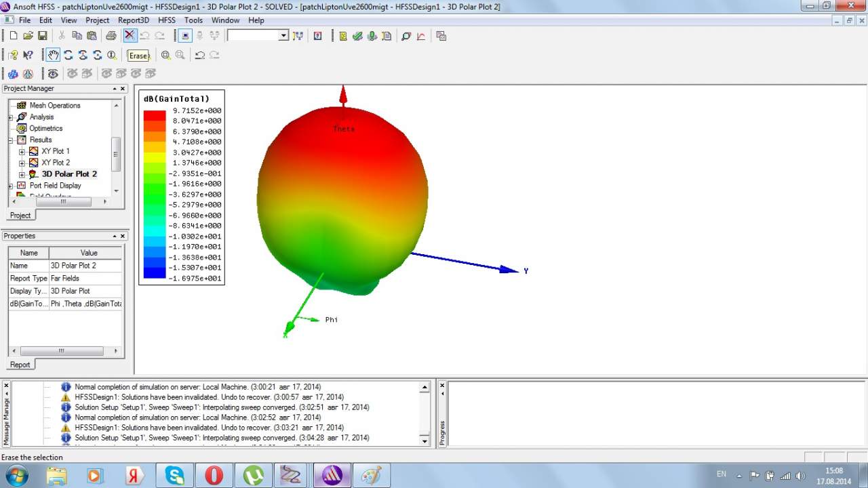Expand the 3D Polar Plot 2 node
The width and height of the screenshot is (868, 488).
(22, 174)
